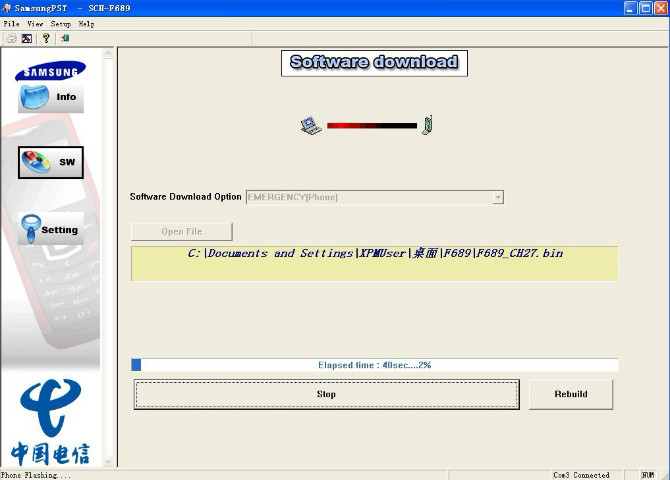The width and height of the screenshot is (670, 480).
Task: Click the sidebar scroll up arrow
Action: pos(108,53)
